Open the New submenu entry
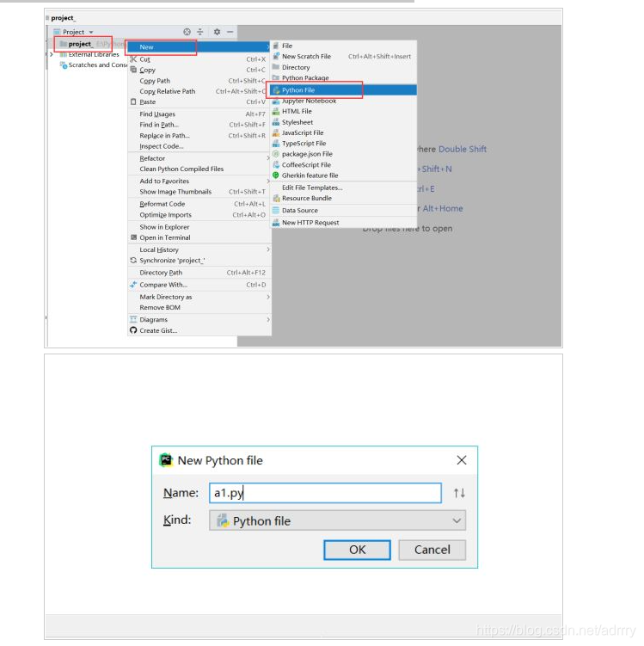 (199, 47)
